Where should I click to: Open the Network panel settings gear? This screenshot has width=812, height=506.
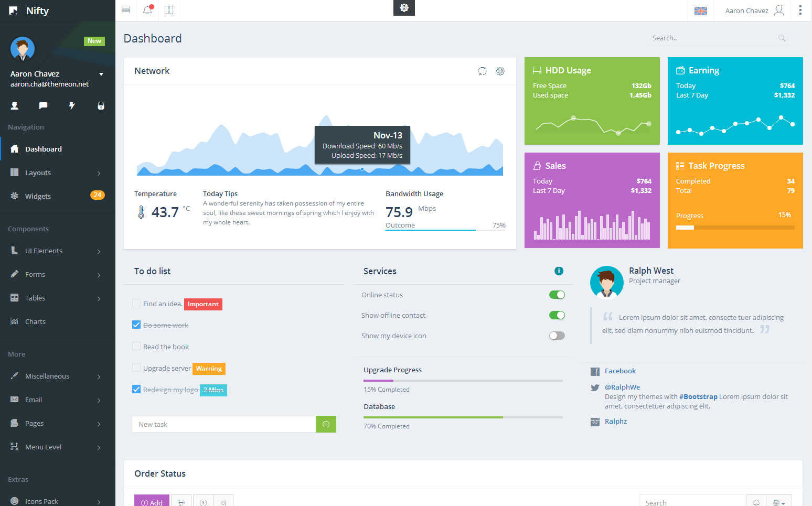point(500,71)
